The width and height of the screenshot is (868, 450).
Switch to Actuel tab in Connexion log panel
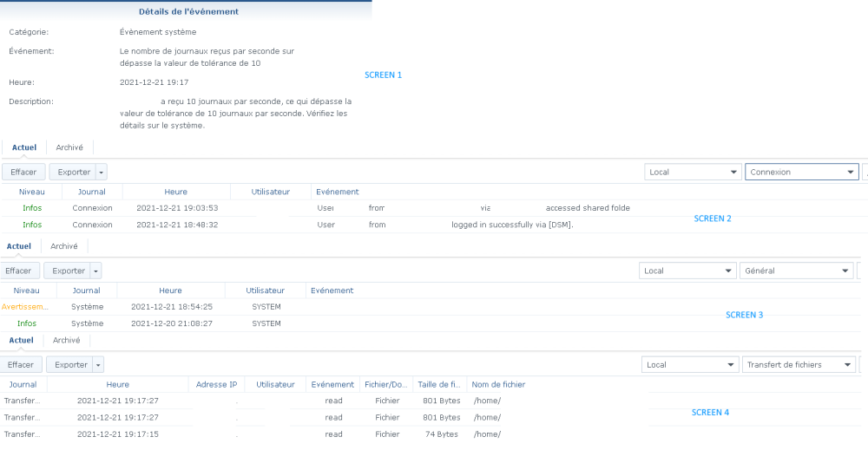tap(24, 147)
